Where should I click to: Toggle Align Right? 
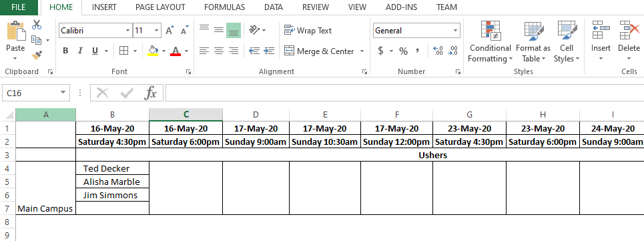234,51
